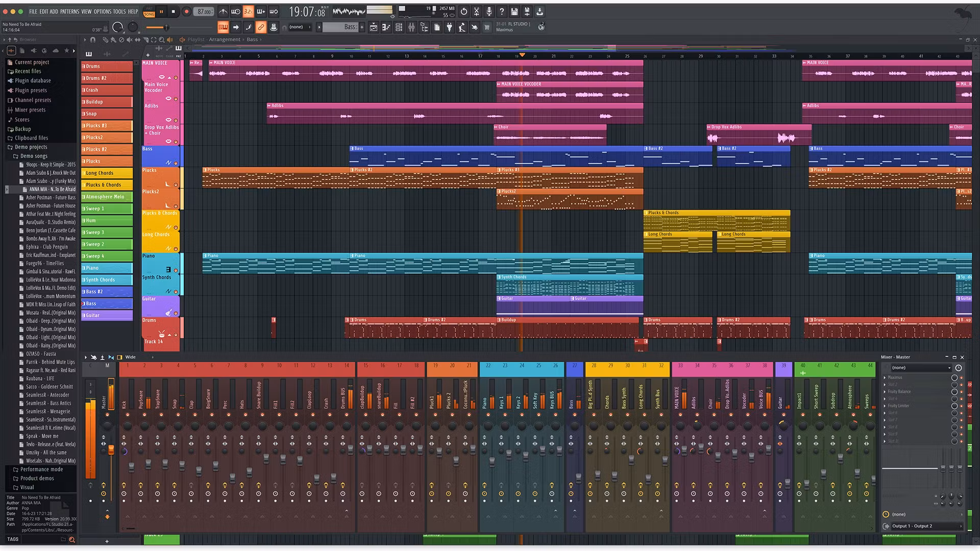The image size is (980, 551).
Task: Open the FILE menu
Action: [x=33, y=11]
